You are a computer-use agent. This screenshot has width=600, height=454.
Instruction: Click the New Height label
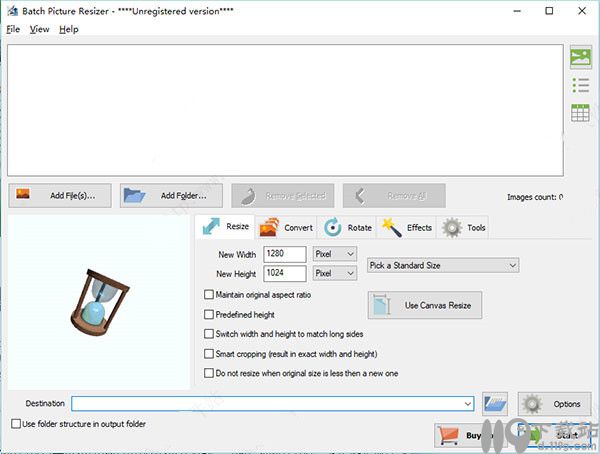[x=236, y=274]
